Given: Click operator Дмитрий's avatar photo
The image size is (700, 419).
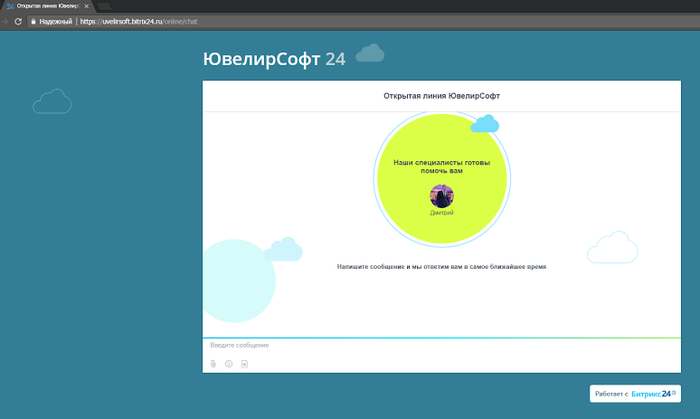Looking at the screenshot, I should click(x=442, y=196).
